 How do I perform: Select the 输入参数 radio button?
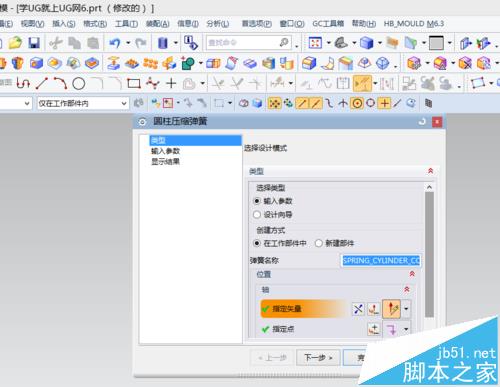[x=257, y=201]
